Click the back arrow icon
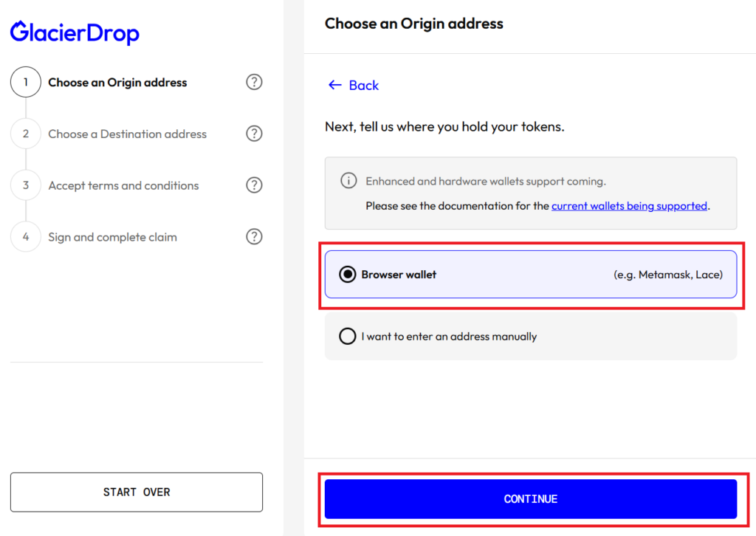Screen dimensions: 756x536 click(335, 86)
